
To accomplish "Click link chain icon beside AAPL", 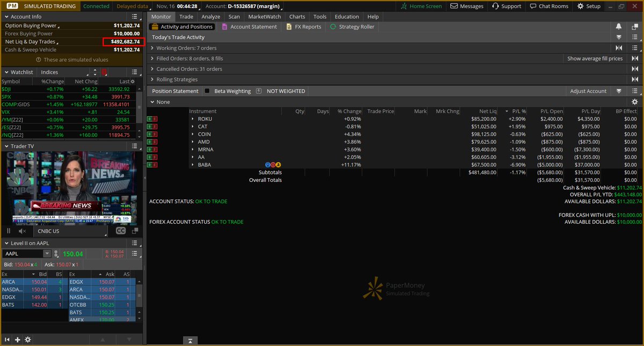I will (57, 254).
